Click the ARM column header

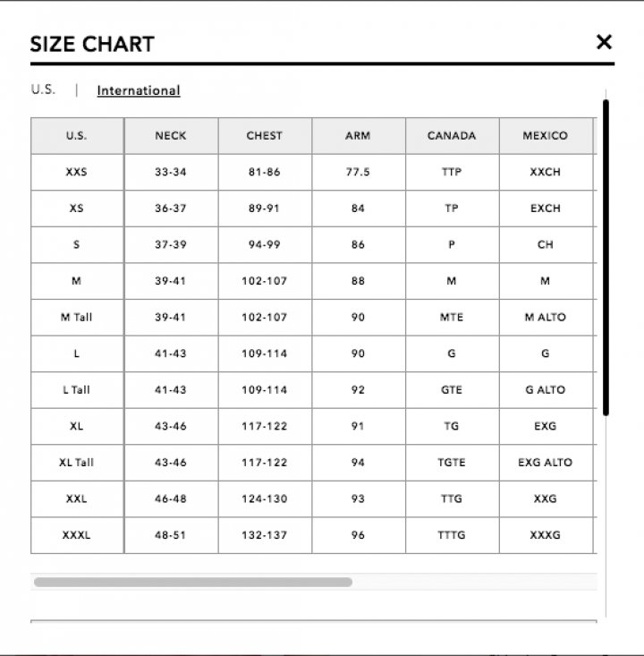point(358,136)
